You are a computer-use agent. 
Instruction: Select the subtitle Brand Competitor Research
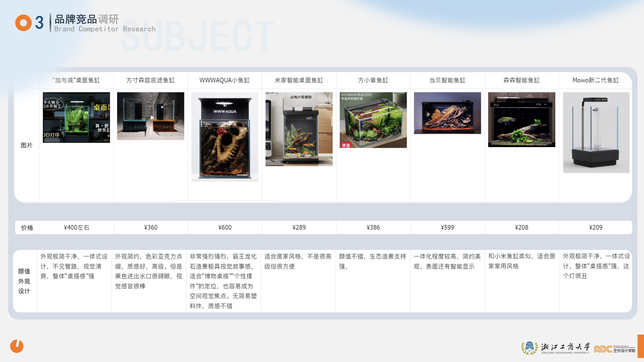point(105,29)
